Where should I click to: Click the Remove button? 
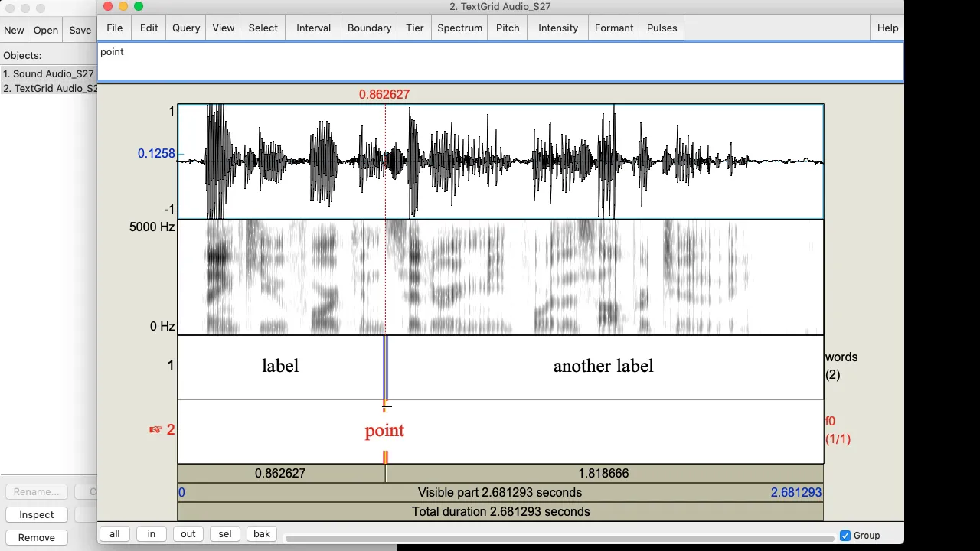(36, 537)
